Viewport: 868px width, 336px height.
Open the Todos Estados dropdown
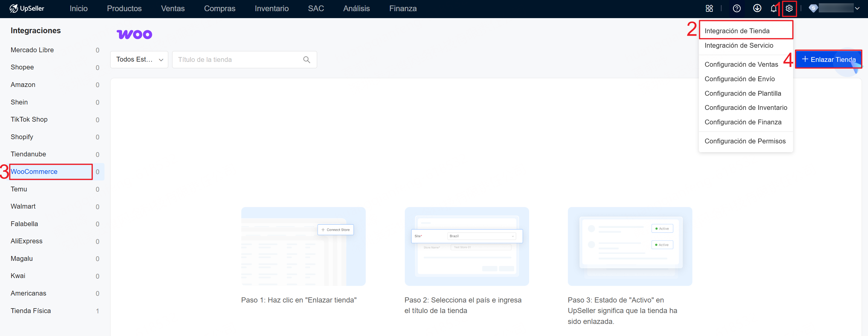(x=139, y=59)
